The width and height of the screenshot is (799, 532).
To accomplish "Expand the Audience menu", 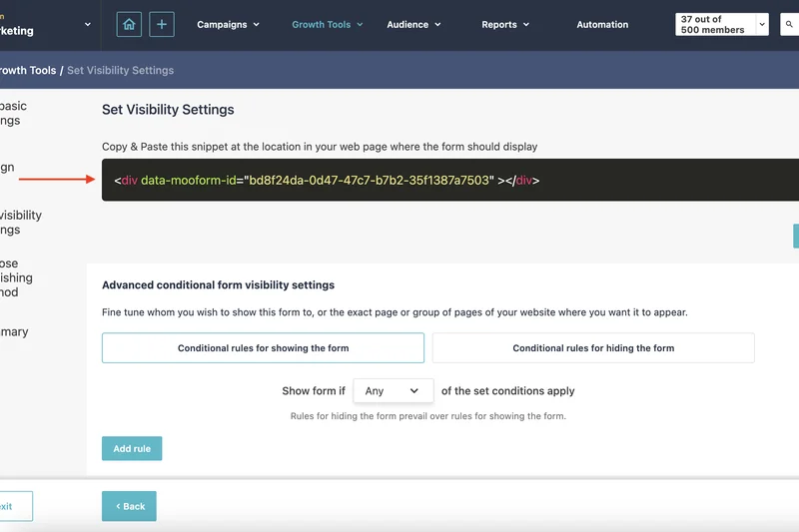I will coord(414,24).
